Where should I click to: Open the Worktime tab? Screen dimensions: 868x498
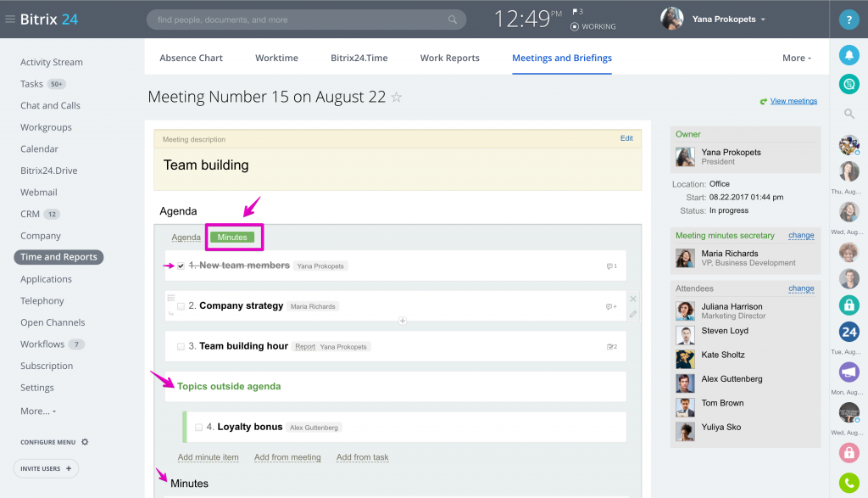[276, 58]
